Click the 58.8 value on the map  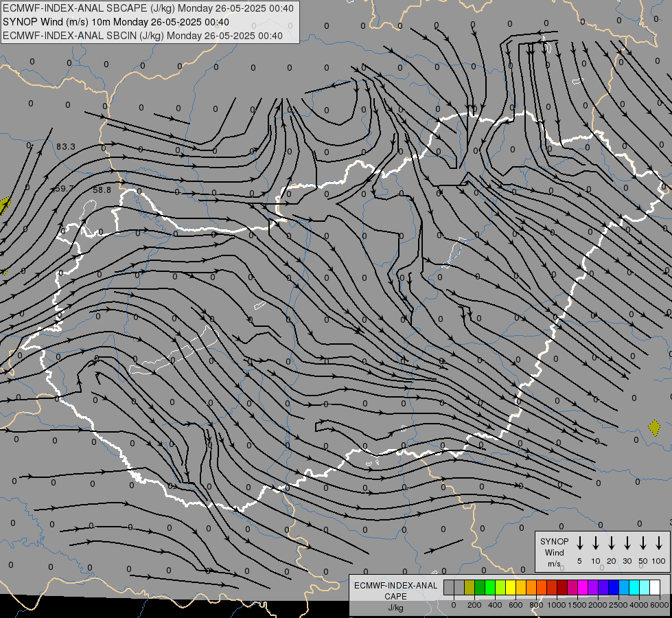(x=102, y=190)
